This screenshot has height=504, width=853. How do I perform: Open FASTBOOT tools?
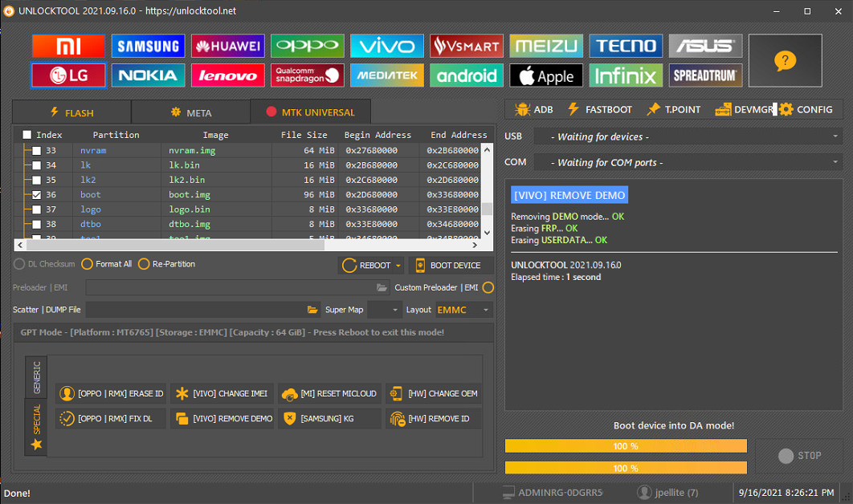(599, 109)
